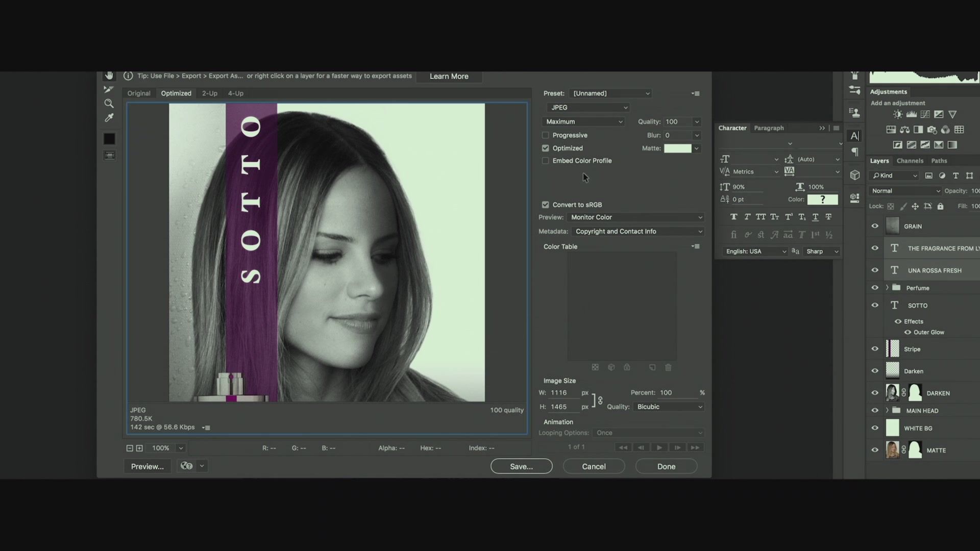Viewport: 980px width, 551px height.
Task: Switch to the 4-Up tab
Action: (x=235, y=93)
